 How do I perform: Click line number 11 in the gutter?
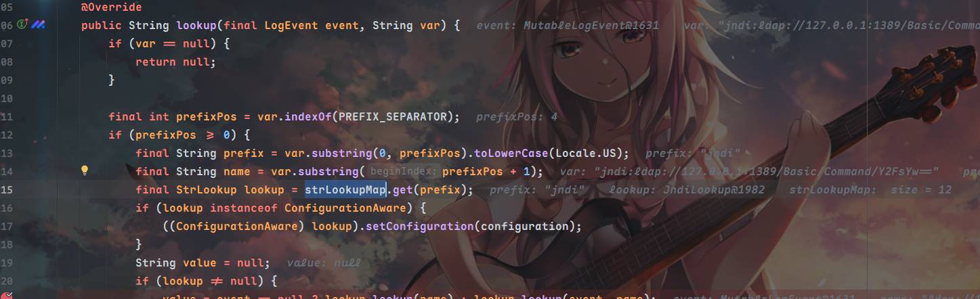[x=7, y=116]
